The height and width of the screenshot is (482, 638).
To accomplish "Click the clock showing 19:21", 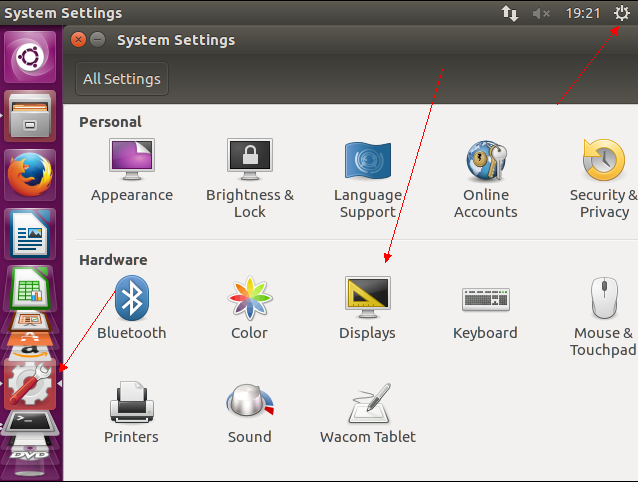I will click(582, 13).
